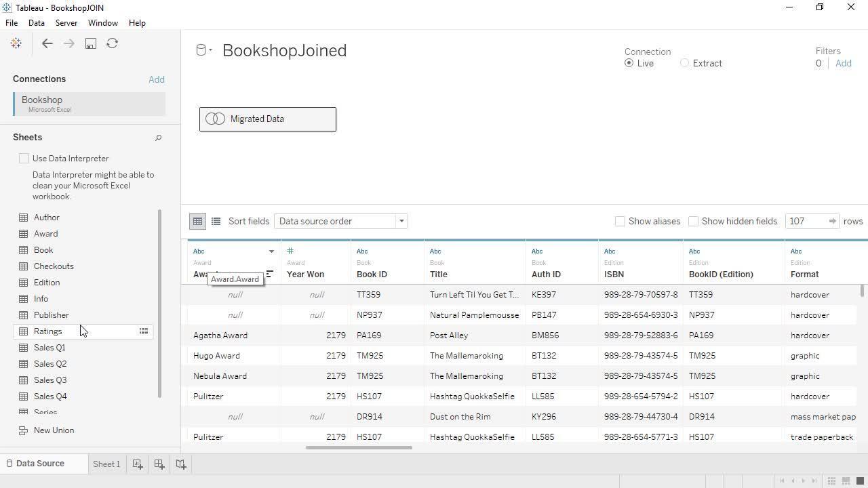Switch to the Sheet 1 tab
This screenshot has width=868, height=488.
106,464
